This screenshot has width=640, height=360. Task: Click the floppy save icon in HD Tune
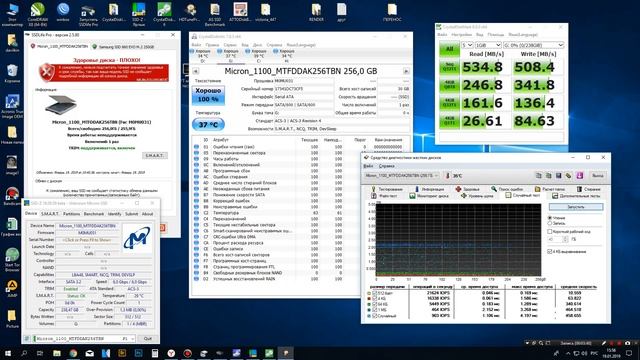pyautogui.click(x=558, y=176)
